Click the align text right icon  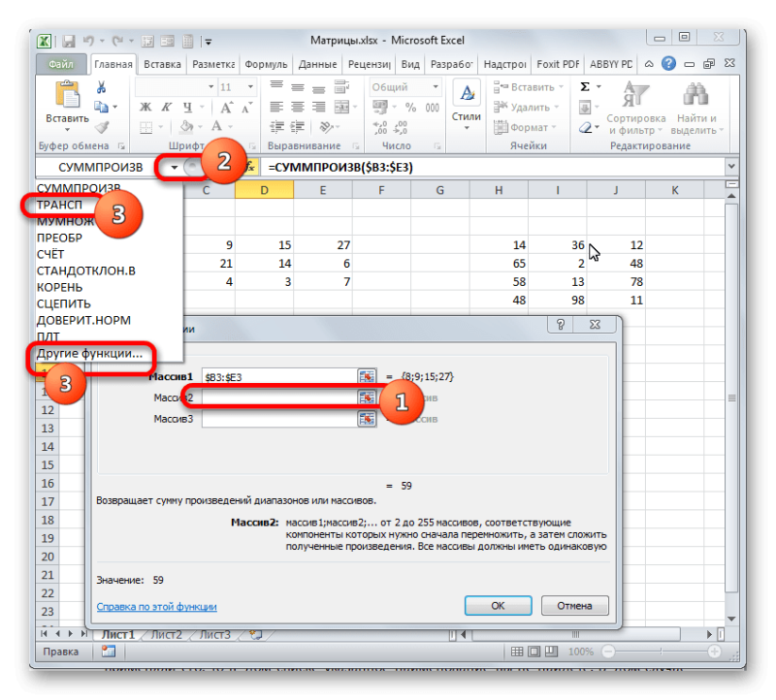click(x=318, y=107)
